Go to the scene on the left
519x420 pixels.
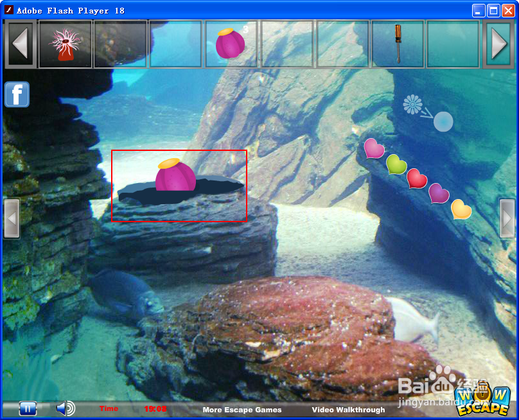12,218
